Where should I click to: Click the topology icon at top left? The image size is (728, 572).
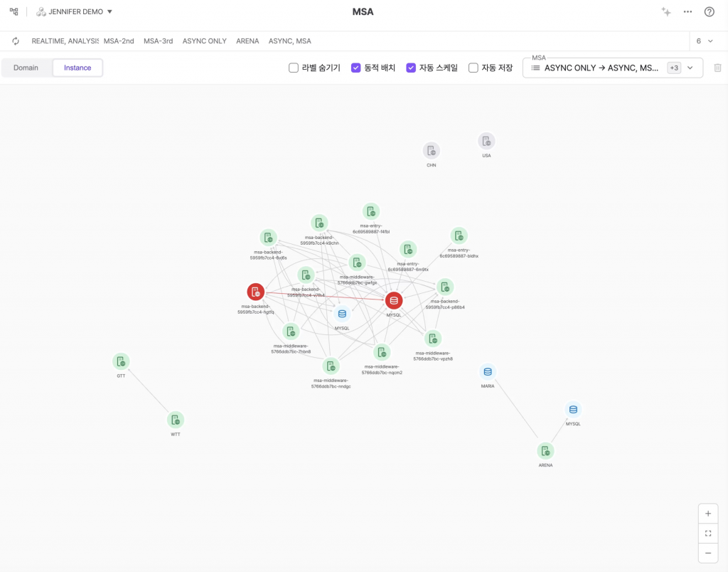tap(14, 12)
